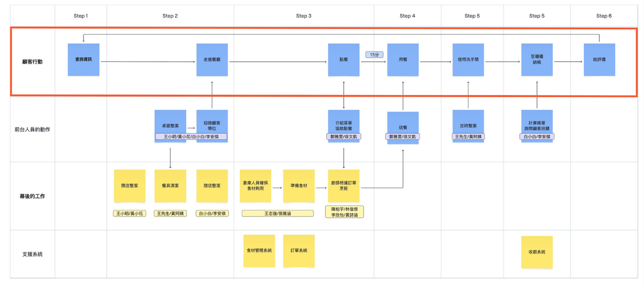Click the 支援系統 row label
This screenshot has width=644, height=285.
click(x=33, y=254)
